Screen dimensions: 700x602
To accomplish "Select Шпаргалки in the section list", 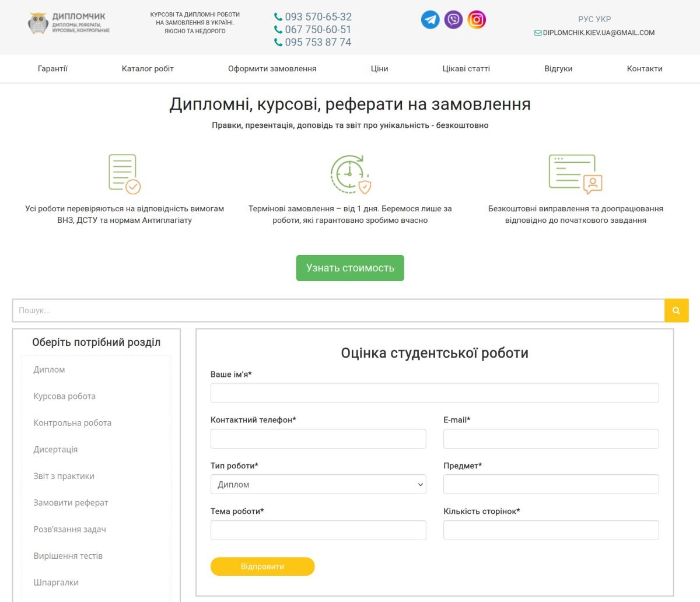I will tap(56, 583).
